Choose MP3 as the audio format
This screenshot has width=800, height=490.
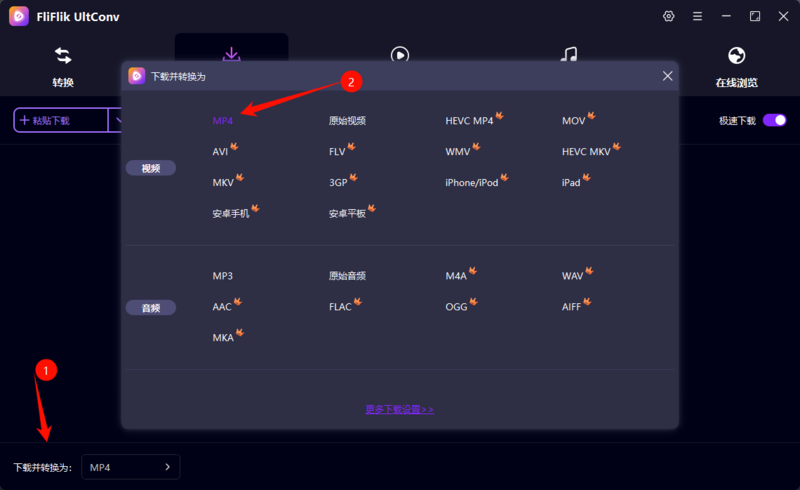click(x=222, y=276)
